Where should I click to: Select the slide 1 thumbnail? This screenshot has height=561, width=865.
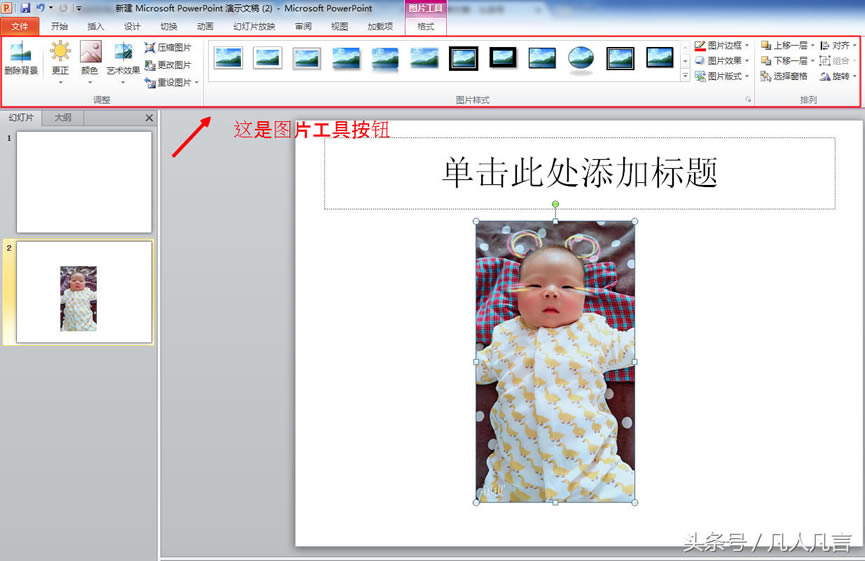click(84, 182)
